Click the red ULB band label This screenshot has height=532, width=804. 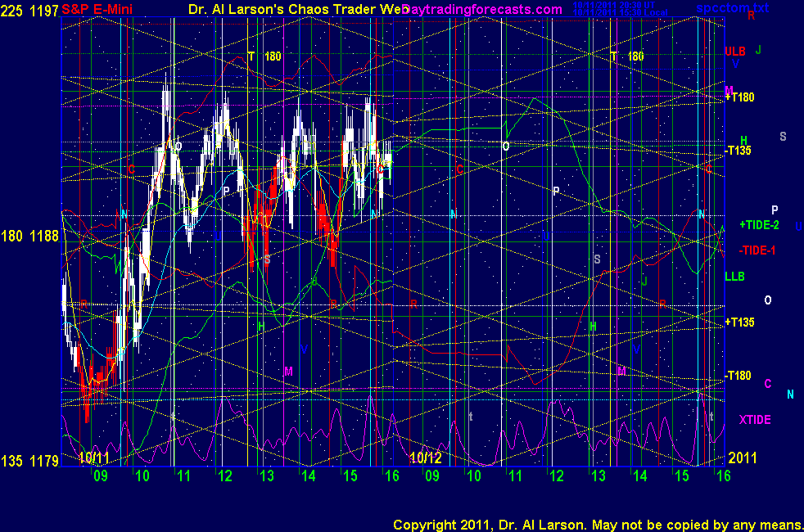(x=734, y=52)
